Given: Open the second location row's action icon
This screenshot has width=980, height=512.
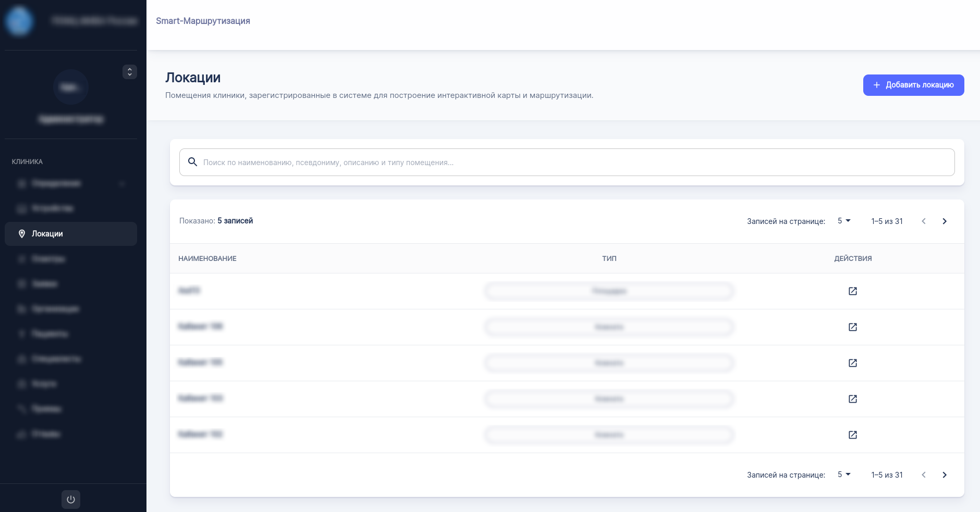Looking at the screenshot, I should 853,327.
